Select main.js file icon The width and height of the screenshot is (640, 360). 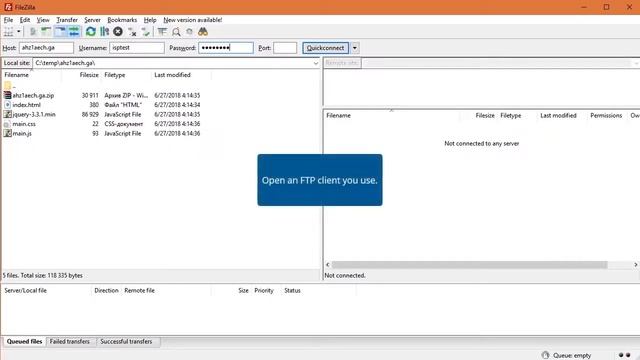point(7,133)
